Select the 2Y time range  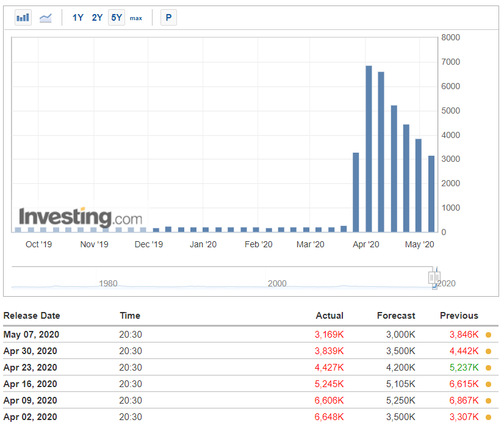(x=97, y=18)
